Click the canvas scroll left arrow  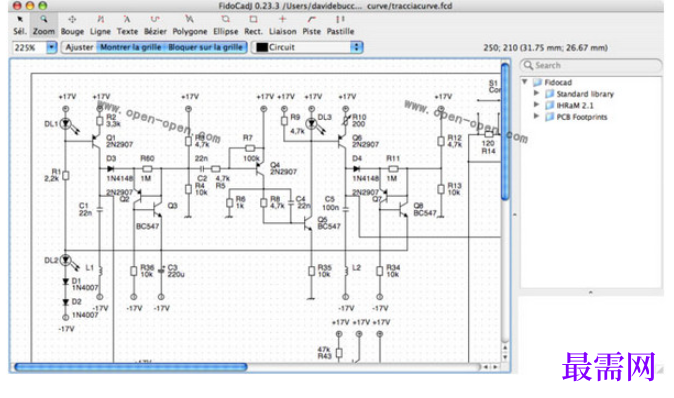[x=486, y=367]
